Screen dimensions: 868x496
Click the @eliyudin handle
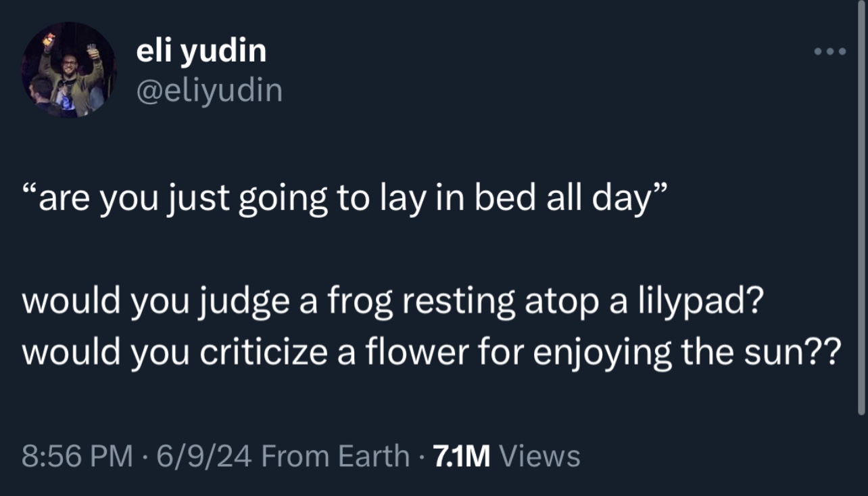pyautogui.click(x=209, y=90)
